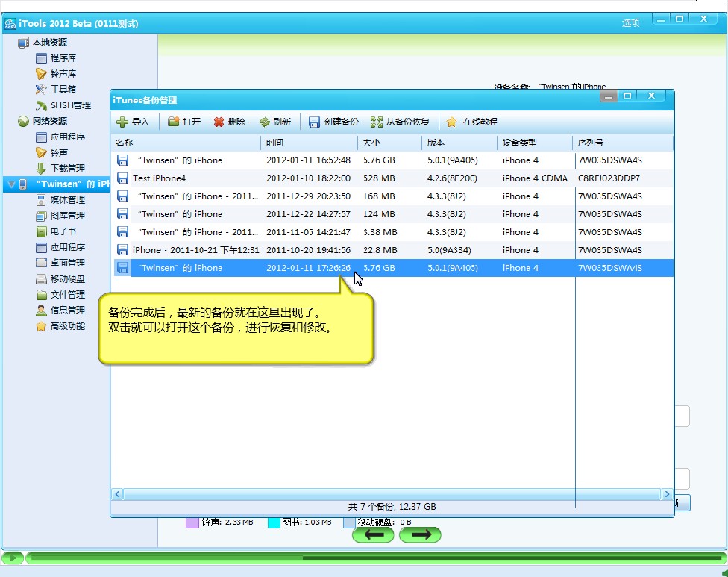This screenshot has width=728, height=577.
Task: Open 程序库 in the sidebar
Action: [63, 58]
